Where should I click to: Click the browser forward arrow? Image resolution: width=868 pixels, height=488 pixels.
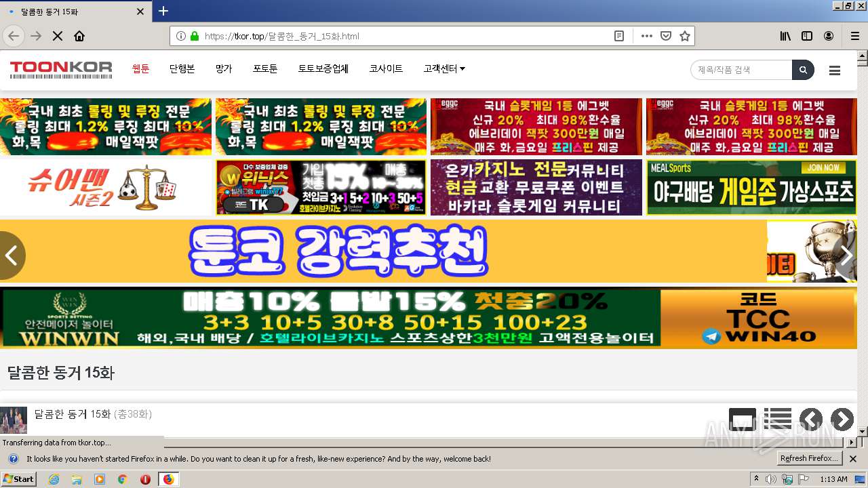[x=36, y=36]
